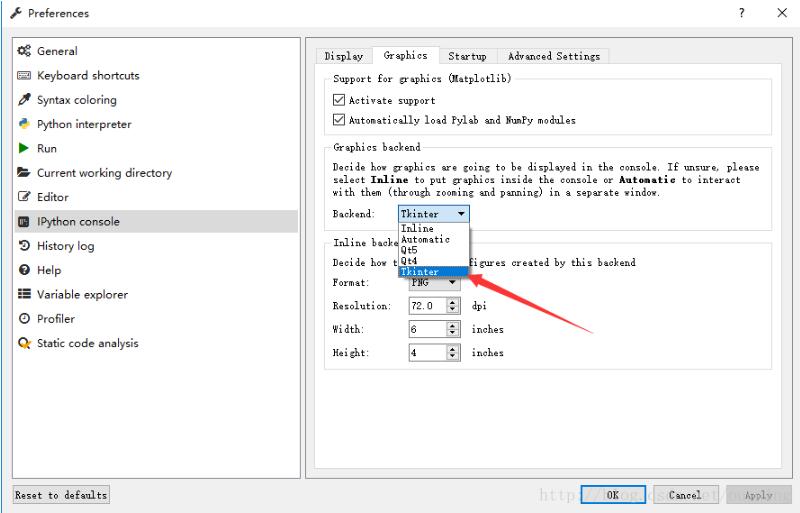Image resolution: width=800 pixels, height=513 pixels.
Task: Click the Static code analysis magnifier icon
Action: [24, 343]
